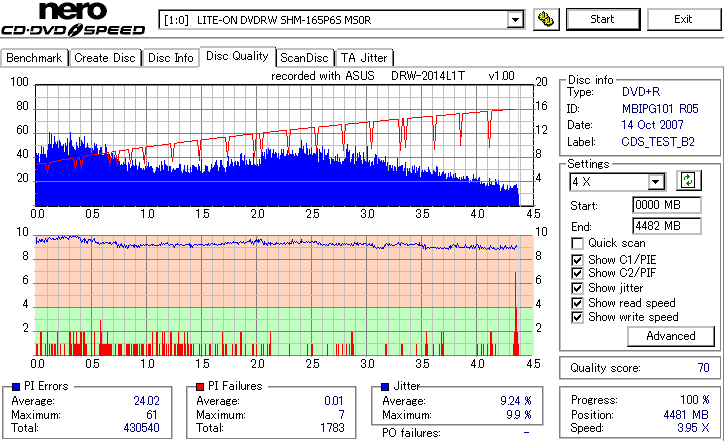Click the blue PI Errors legend square
This screenshot has height=441, width=724.
click(x=16, y=387)
